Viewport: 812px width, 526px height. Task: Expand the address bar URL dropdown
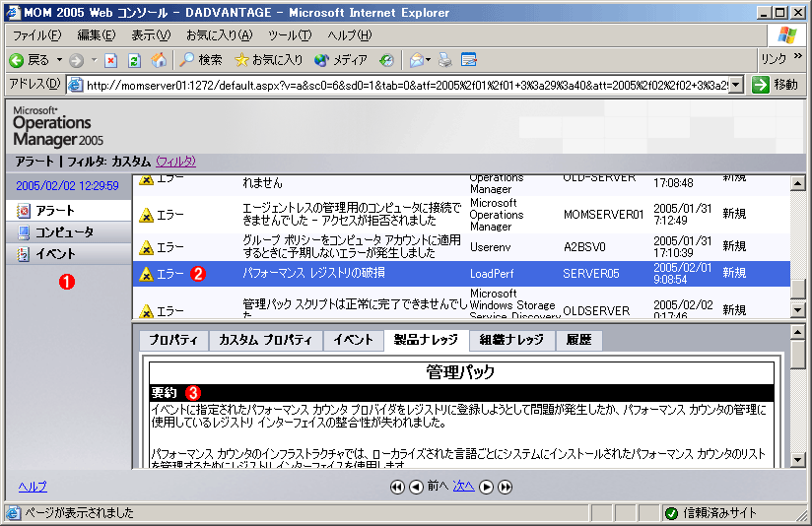[736, 85]
